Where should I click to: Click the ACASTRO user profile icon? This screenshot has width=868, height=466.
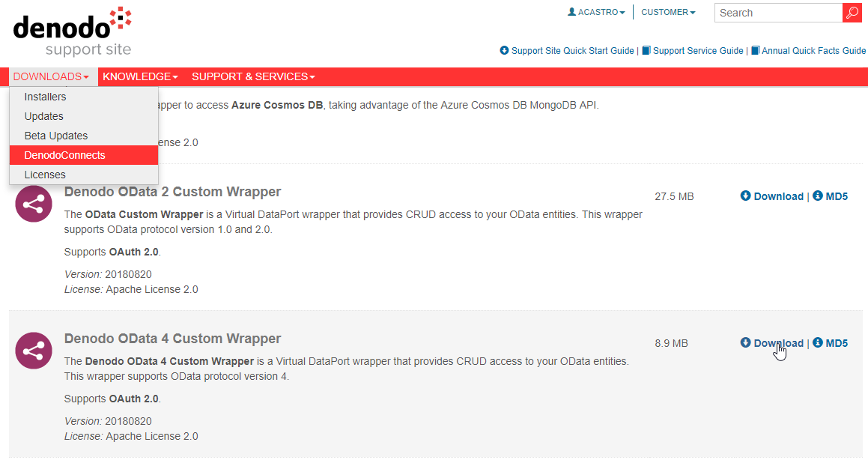point(572,12)
